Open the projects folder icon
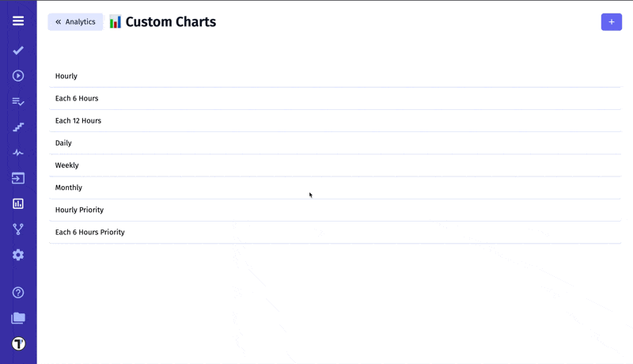The height and width of the screenshot is (364, 633). click(x=18, y=318)
